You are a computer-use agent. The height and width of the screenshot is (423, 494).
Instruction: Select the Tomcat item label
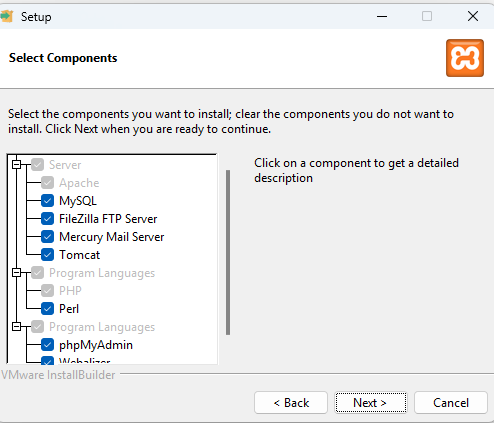point(79,255)
